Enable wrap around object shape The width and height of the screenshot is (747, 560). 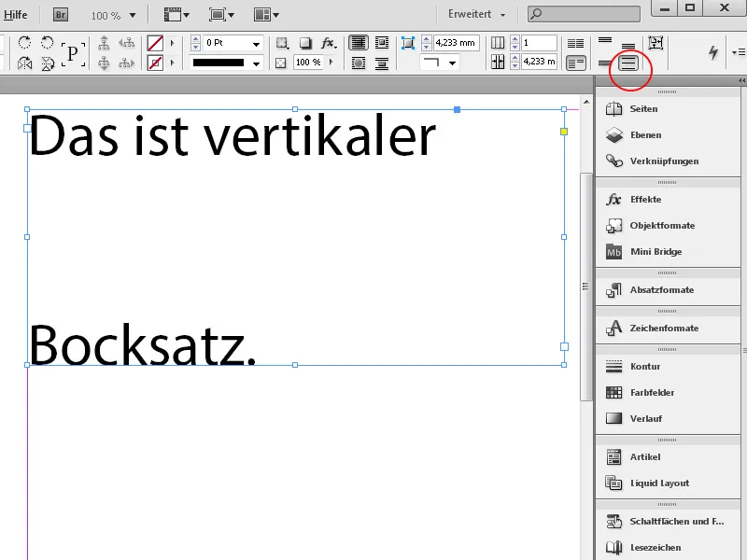(x=359, y=63)
